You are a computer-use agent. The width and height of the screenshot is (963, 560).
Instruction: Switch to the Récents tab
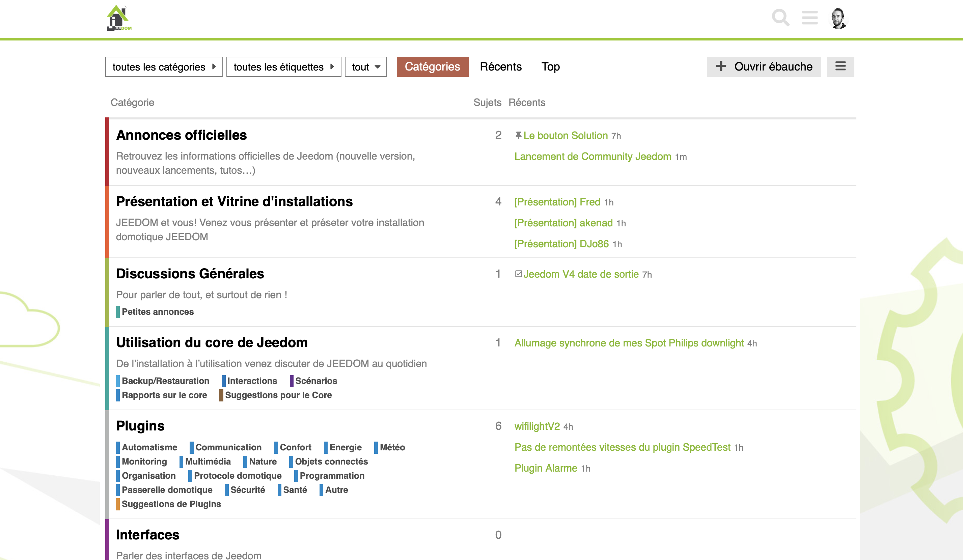tap(501, 66)
